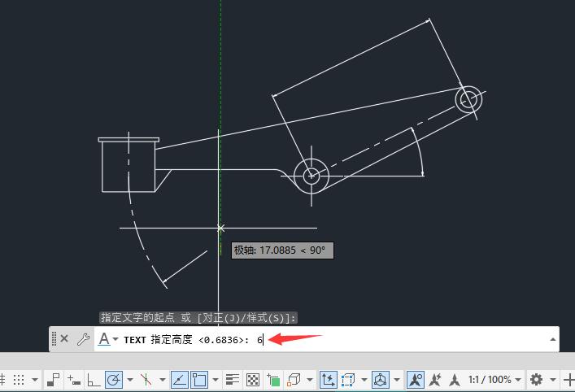Image resolution: width=575 pixels, height=392 pixels.
Task: Open workspace switching dropdown arrow
Action: click(553, 380)
